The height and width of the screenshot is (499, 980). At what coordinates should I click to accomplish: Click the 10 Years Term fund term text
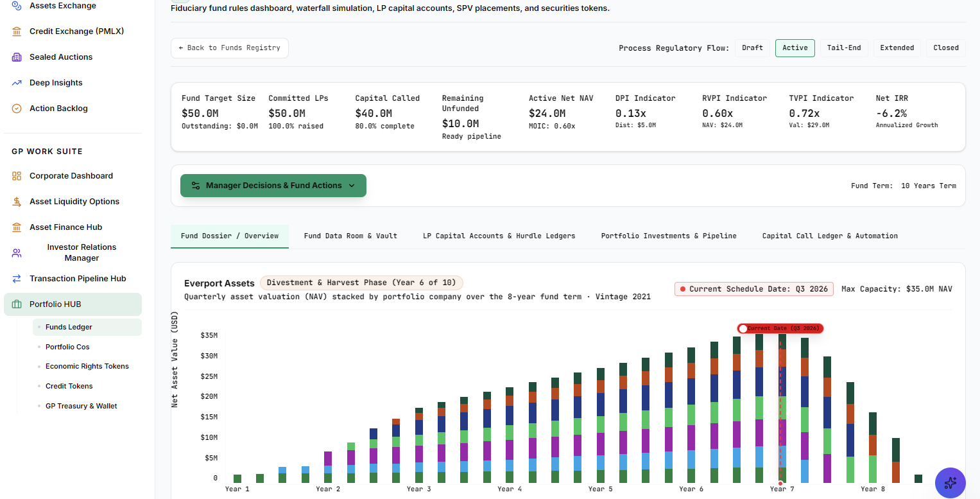pyautogui.click(x=929, y=186)
